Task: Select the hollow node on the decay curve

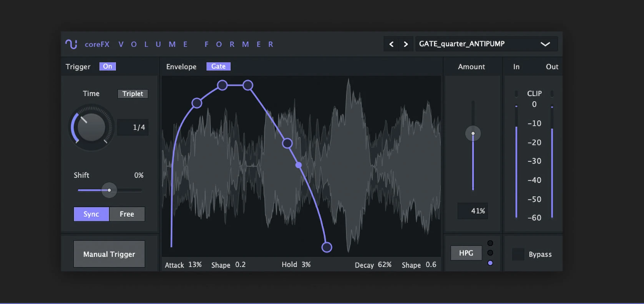Action: 287,143
